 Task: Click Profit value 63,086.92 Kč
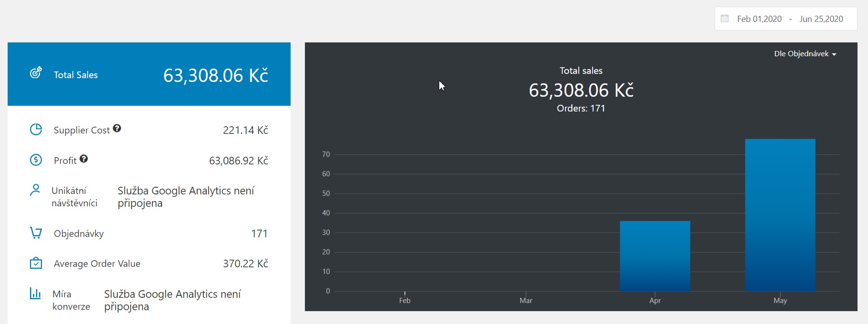click(239, 161)
